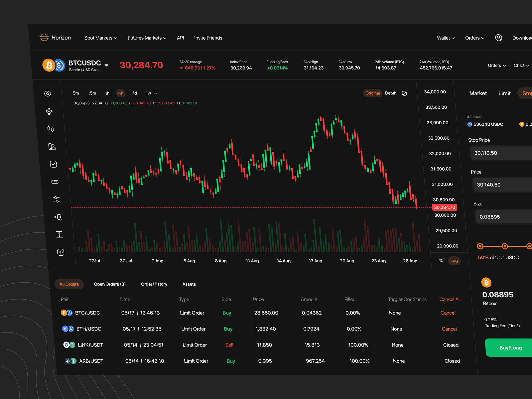The image size is (532, 399).
Task: Click the branching node tree tool icon
Action: tap(58, 217)
